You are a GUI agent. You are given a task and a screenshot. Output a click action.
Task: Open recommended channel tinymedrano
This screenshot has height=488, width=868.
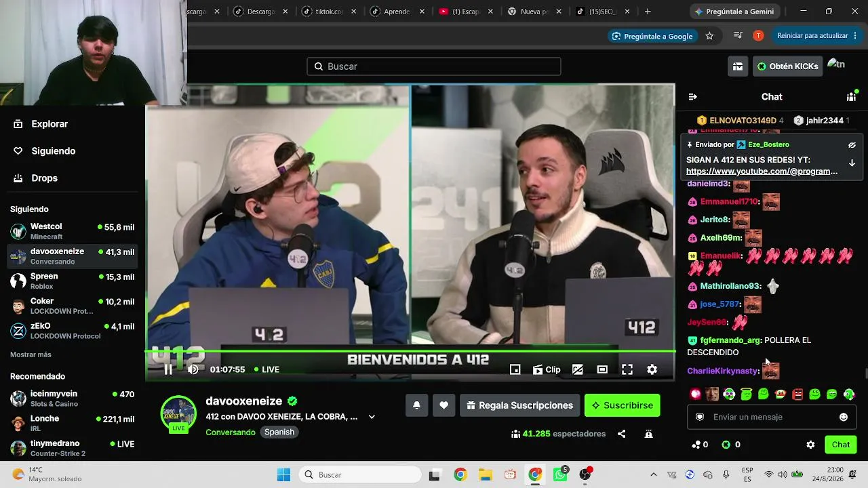(x=73, y=448)
